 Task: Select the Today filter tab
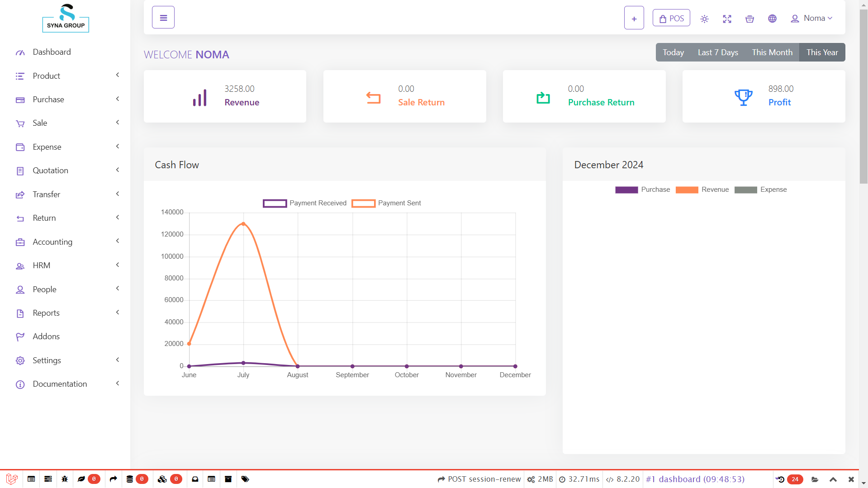[673, 52]
